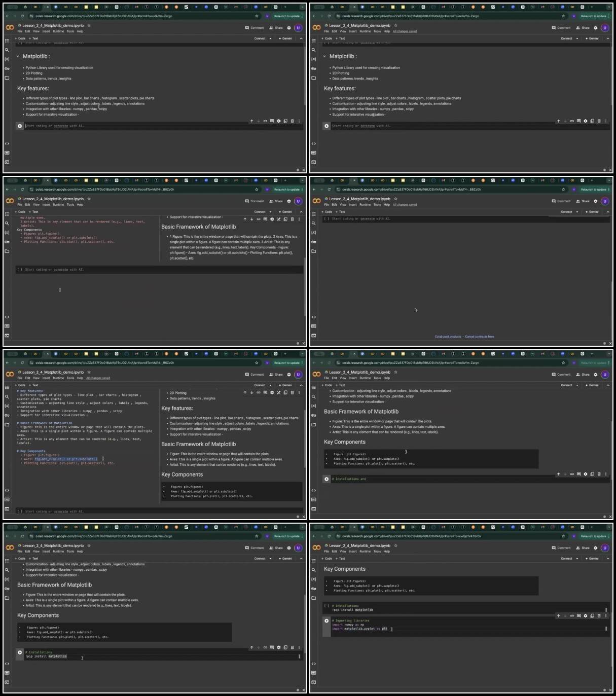Click '+ Code' button in top-left frame
The width and height of the screenshot is (616, 696).
pos(20,39)
